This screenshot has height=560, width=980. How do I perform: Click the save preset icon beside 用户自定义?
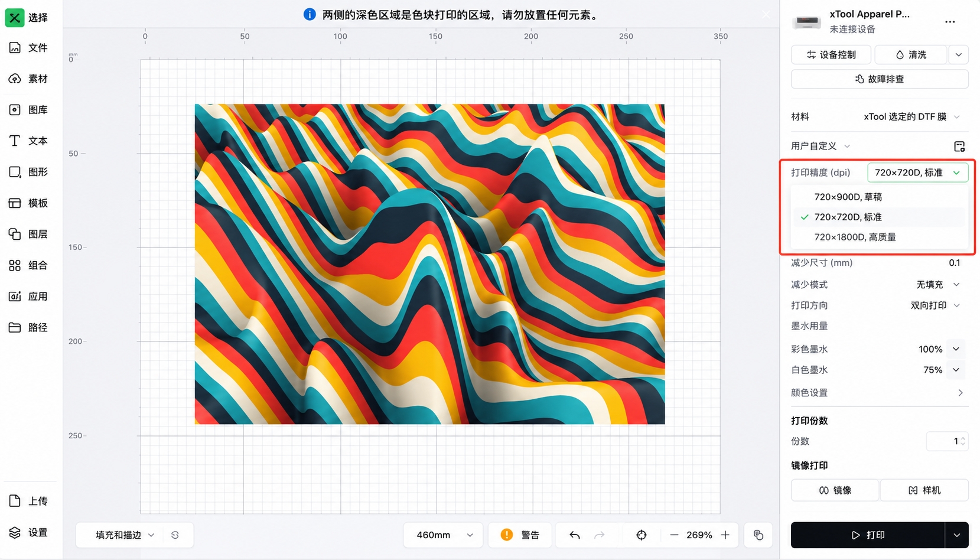959,146
